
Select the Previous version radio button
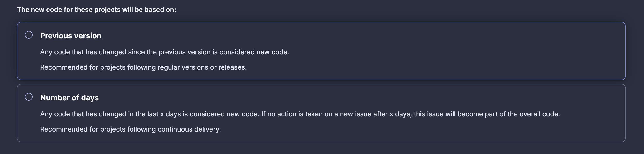[29, 35]
